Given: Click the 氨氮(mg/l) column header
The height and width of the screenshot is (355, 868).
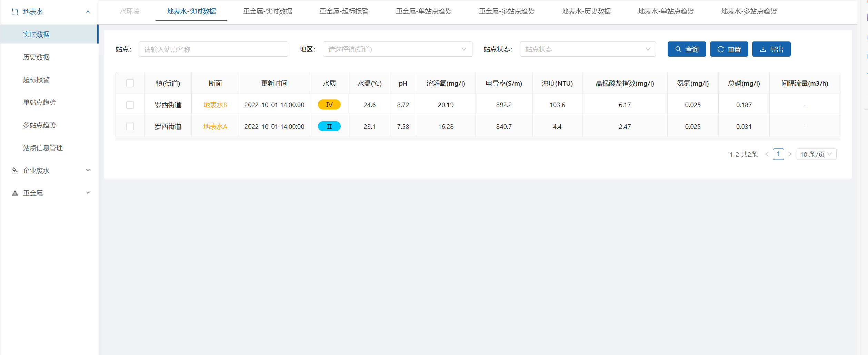Looking at the screenshot, I should [693, 83].
